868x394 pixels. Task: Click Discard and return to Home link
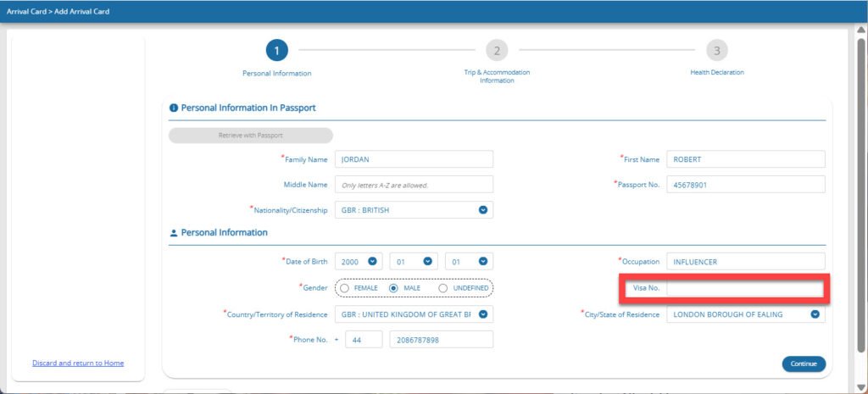click(x=78, y=363)
